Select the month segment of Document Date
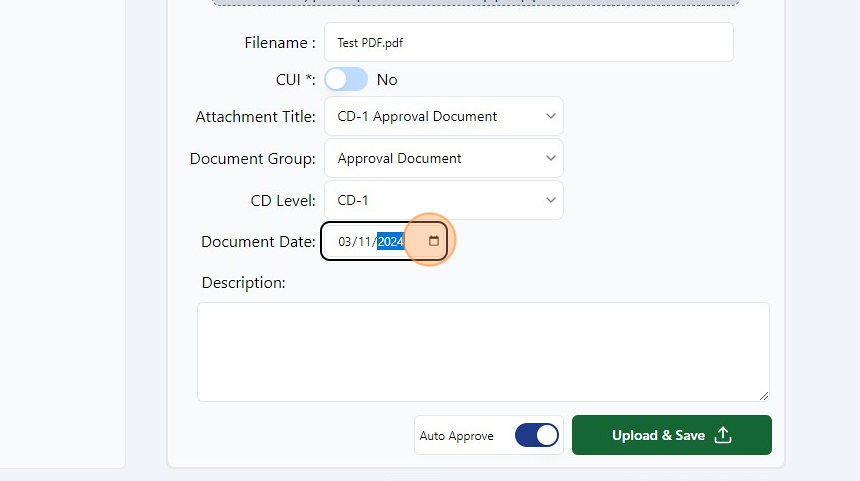Screen dimensions: 860x481 pos(346,242)
